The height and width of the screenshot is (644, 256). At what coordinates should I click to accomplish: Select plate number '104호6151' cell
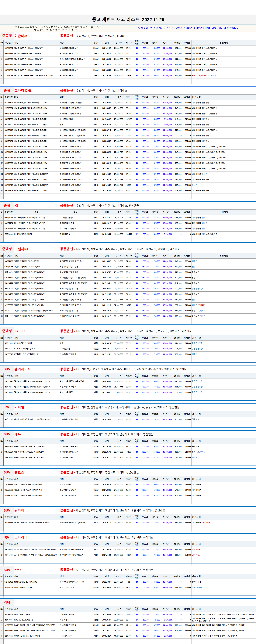[x=9, y=136]
